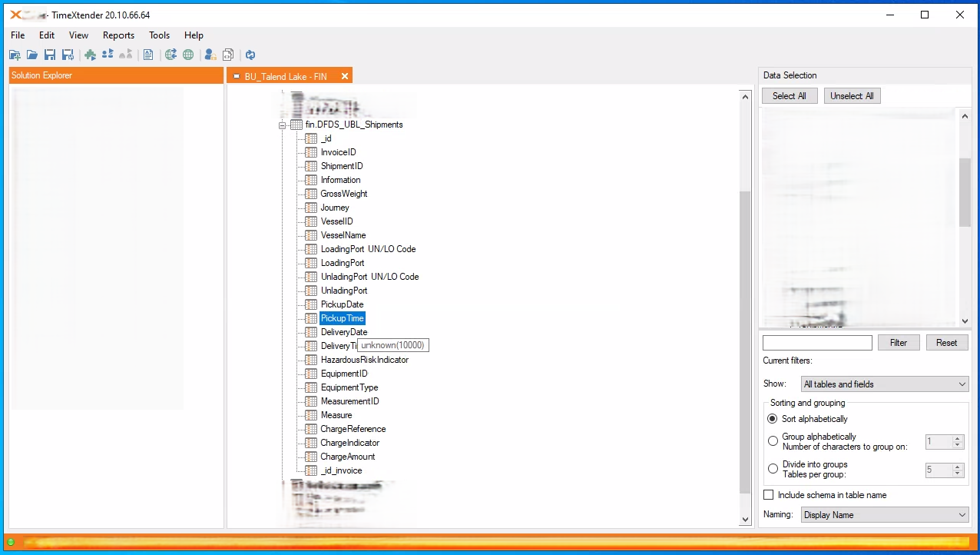Click the document page toolbar icon
Image resolution: width=980 pixels, height=555 pixels.
tap(148, 55)
